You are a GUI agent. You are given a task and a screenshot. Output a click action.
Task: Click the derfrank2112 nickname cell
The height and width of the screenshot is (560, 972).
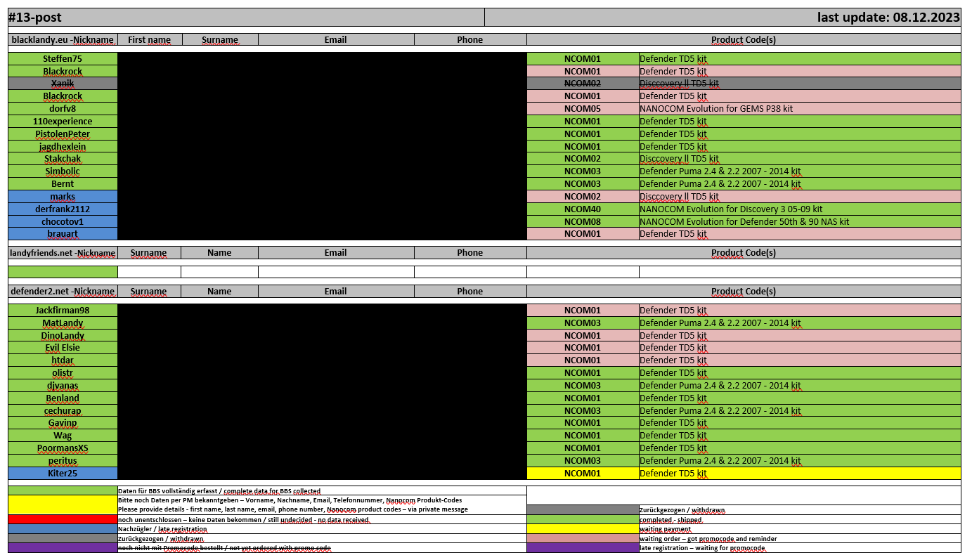click(x=63, y=209)
